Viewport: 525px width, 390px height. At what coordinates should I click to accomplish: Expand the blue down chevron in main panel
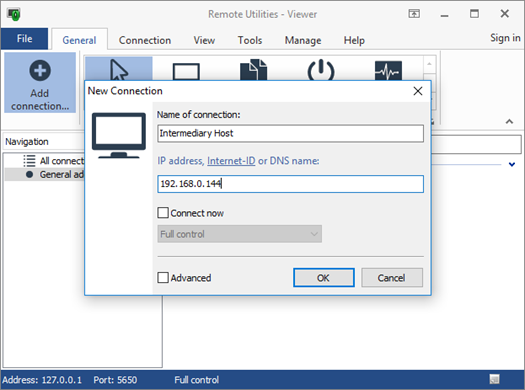pyautogui.click(x=512, y=164)
